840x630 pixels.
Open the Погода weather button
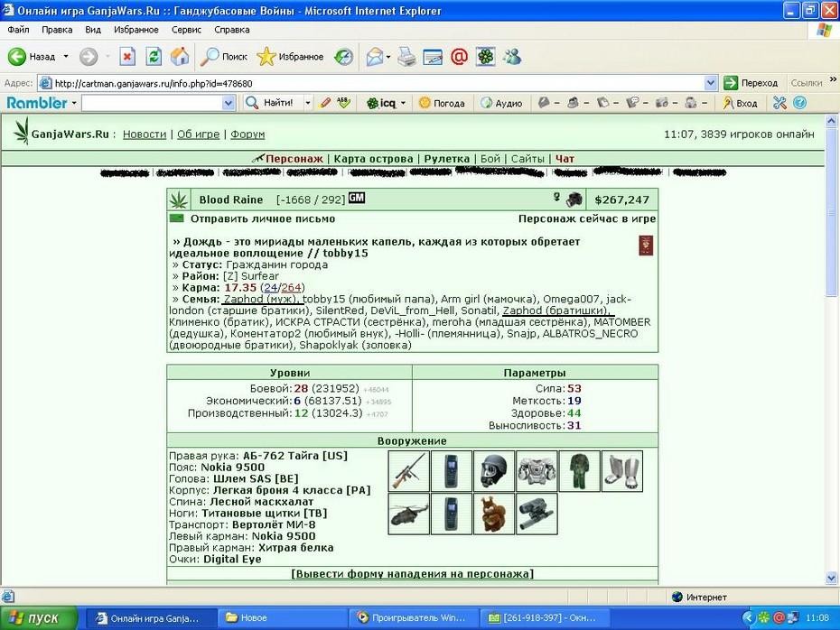pyautogui.click(x=443, y=103)
